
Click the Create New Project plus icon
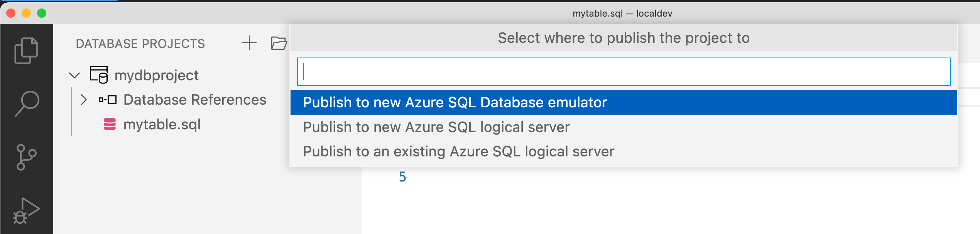point(249,42)
